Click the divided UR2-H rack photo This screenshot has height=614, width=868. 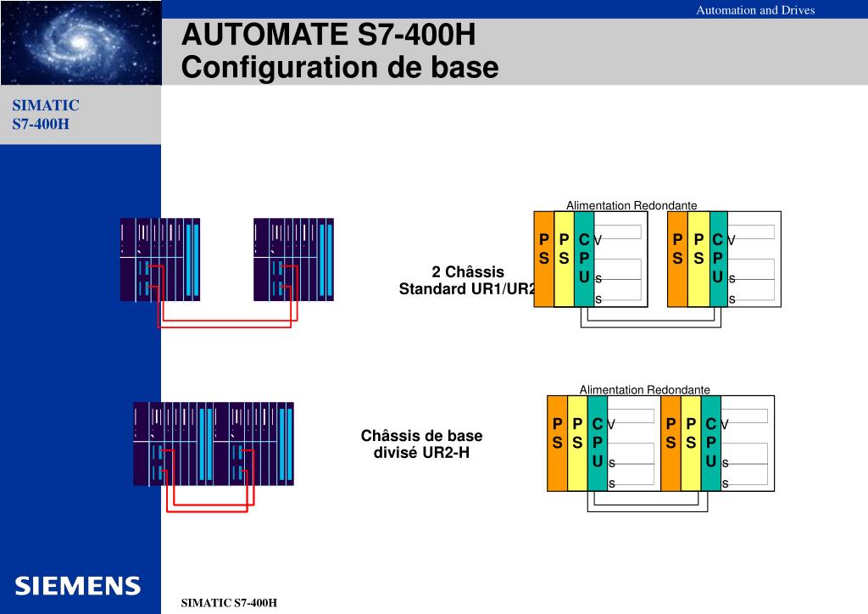214,444
